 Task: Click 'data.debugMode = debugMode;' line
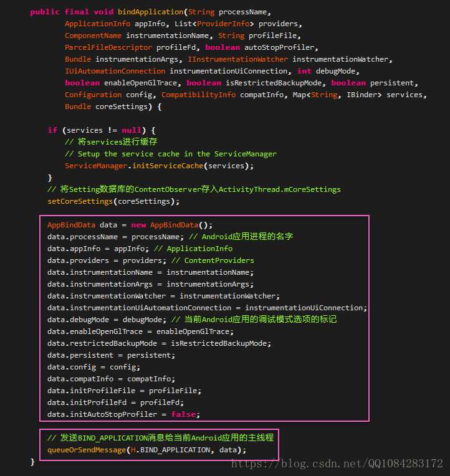(107, 320)
